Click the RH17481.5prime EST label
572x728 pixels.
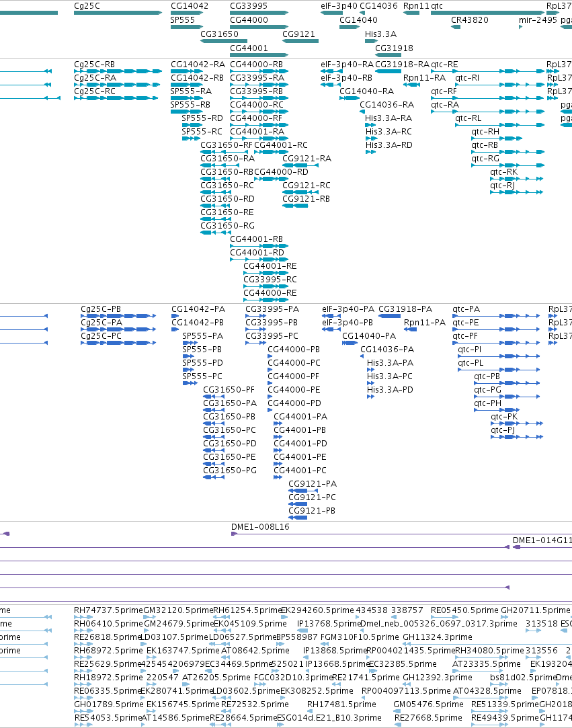coord(341,704)
